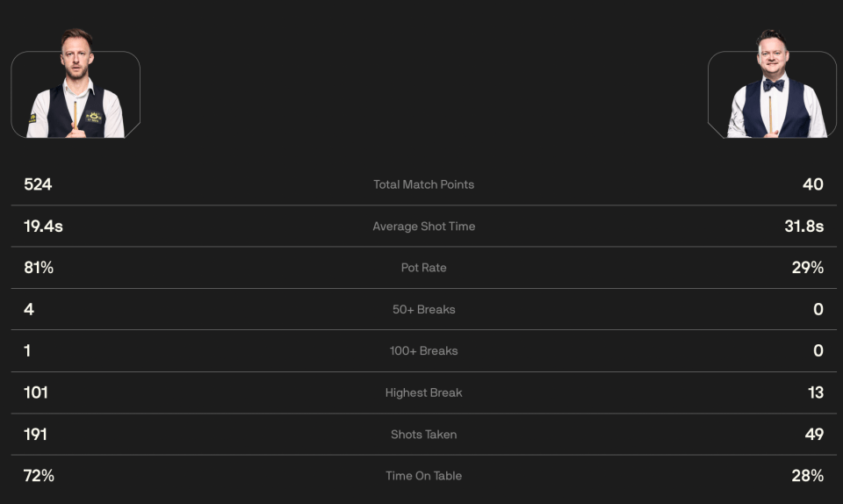Viewport: 843px width, 504px height.
Task: Click the 524 total points value
Action: click(x=38, y=184)
